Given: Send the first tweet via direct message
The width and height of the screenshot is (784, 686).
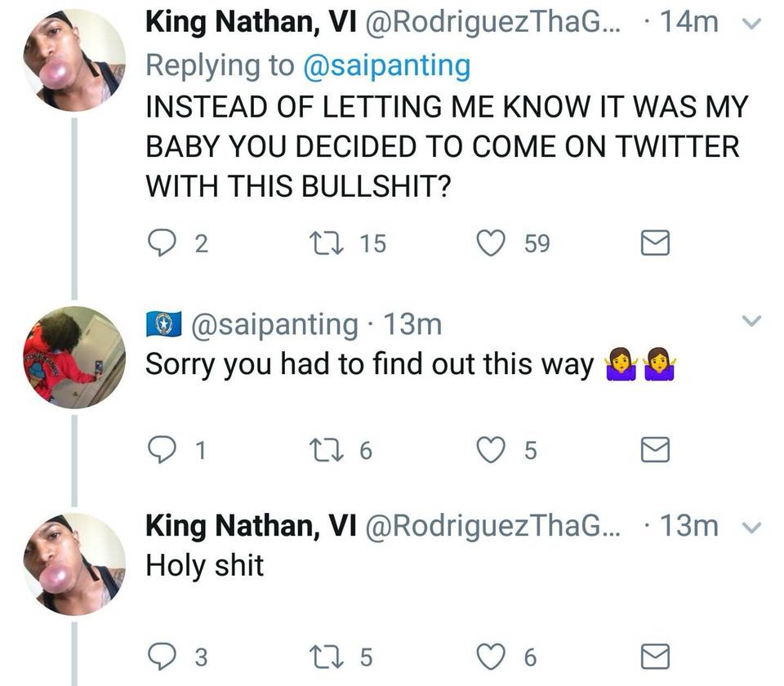Looking at the screenshot, I should pyautogui.click(x=654, y=243).
